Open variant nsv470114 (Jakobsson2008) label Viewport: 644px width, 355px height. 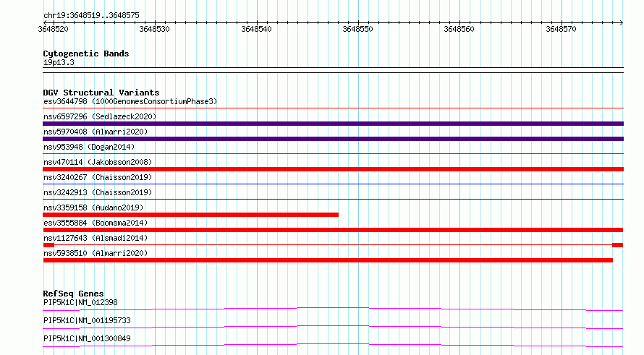coord(98,162)
